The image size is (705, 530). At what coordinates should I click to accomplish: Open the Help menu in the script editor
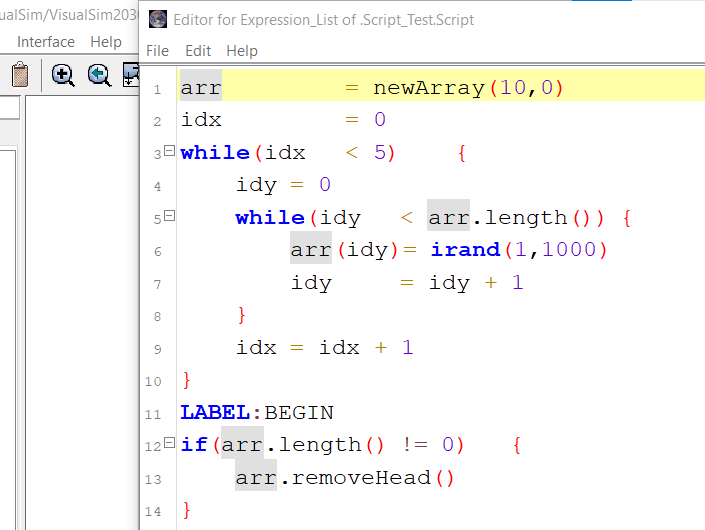242,51
